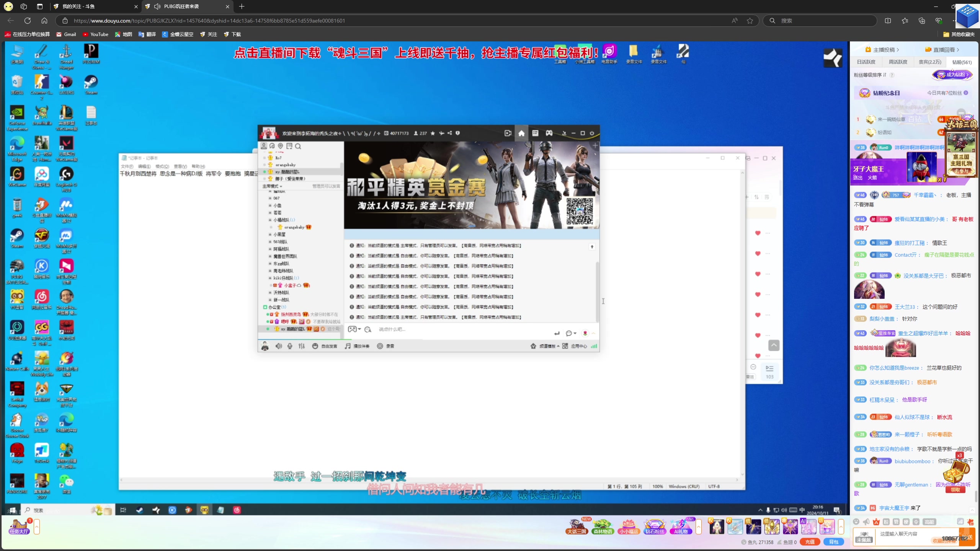980x551 pixels.
Task: Switch to 日活跃度 tab
Action: coord(866,62)
